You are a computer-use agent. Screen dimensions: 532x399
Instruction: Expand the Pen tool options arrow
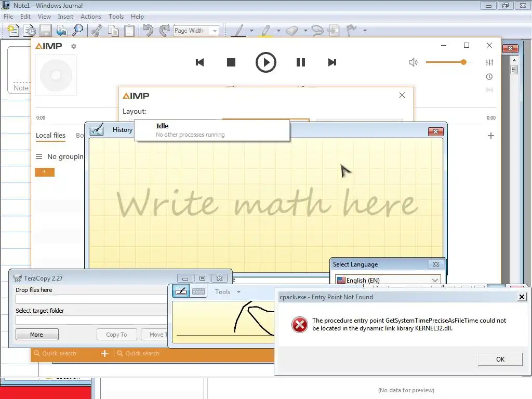click(251, 31)
